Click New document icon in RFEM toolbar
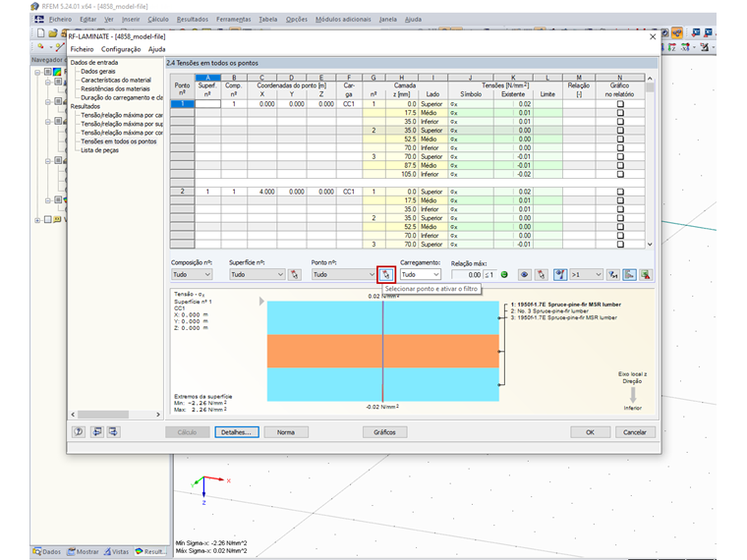Image resolution: width=747 pixels, height=560 pixels. pos(40,32)
